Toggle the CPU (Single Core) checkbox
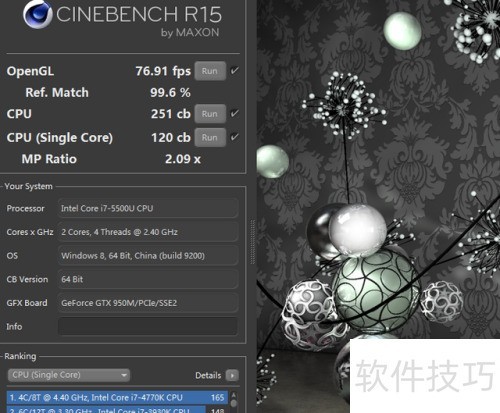Screen dimensions: 500x413 235,137
